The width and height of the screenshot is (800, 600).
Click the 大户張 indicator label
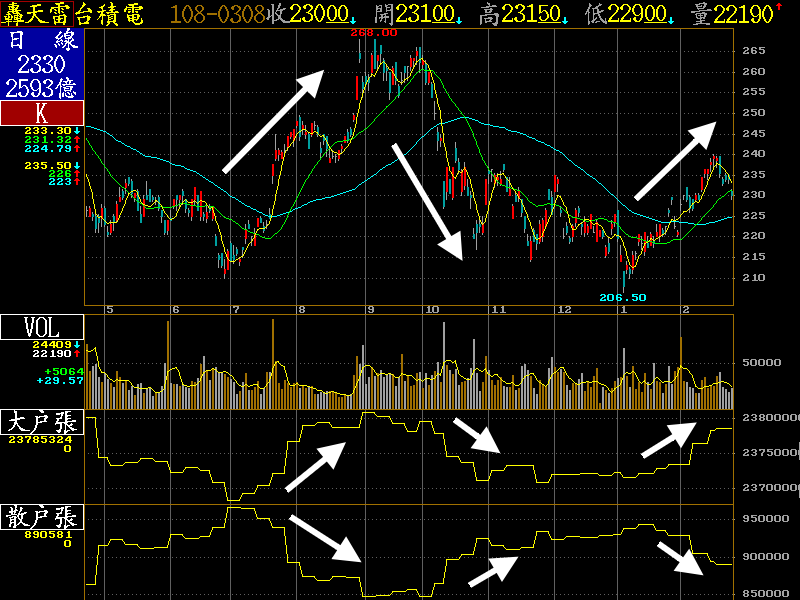coord(42,421)
